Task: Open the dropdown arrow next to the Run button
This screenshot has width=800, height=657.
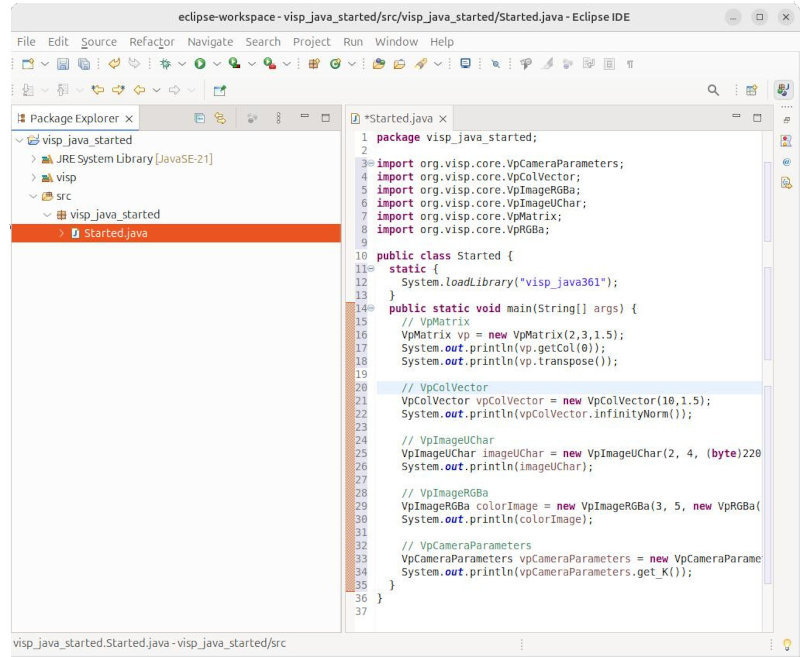Action: [x=216, y=64]
